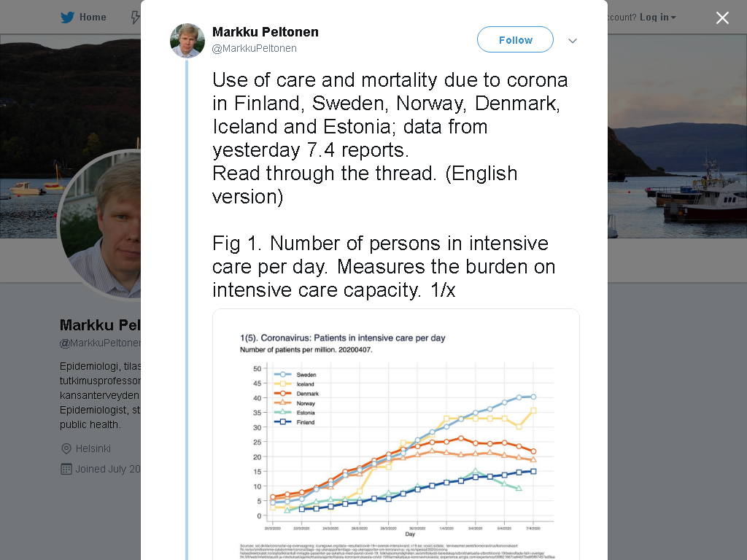Click the Moments lightning icon

tap(135, 17)
